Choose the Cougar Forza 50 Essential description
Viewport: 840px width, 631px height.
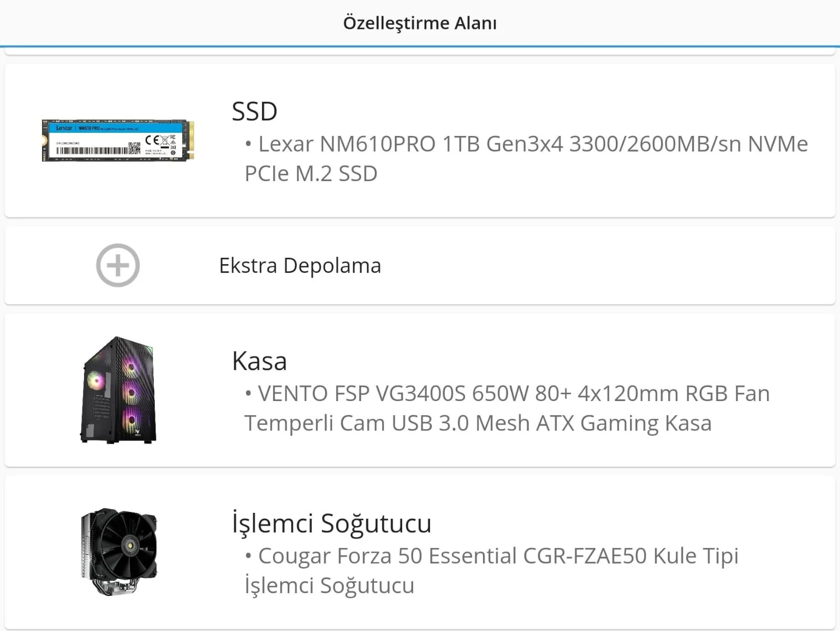click(491, 570)
